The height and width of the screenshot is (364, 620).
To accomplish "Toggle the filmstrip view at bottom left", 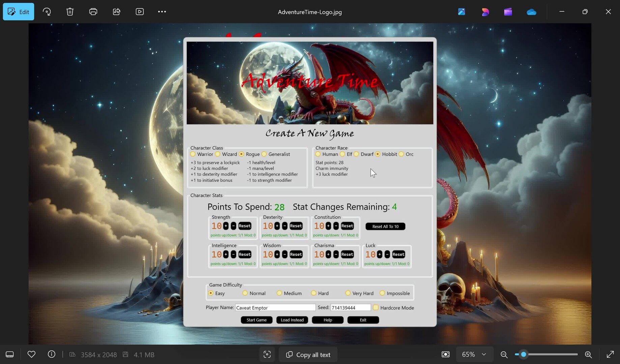I will [x=10, y=355].
